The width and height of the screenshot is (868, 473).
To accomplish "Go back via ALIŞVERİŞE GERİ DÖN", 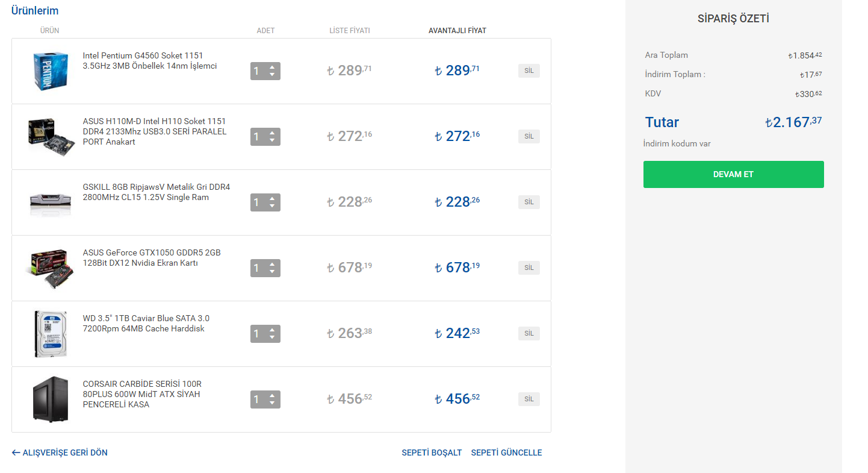I will tap(60, 453).
